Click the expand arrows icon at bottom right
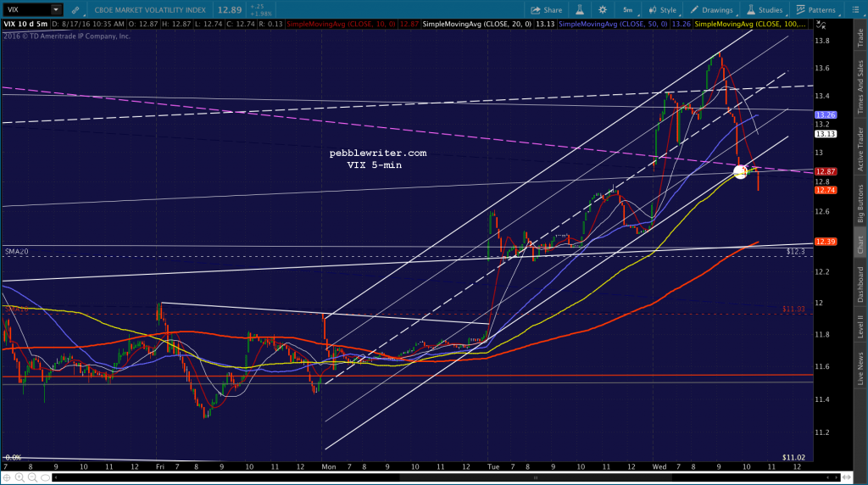 click(847, 477)
